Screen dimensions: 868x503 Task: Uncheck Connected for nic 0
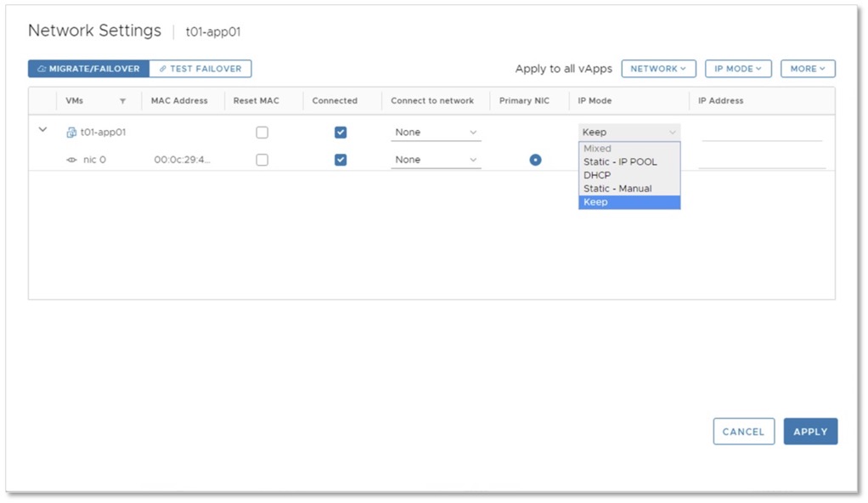pos(341,160)
